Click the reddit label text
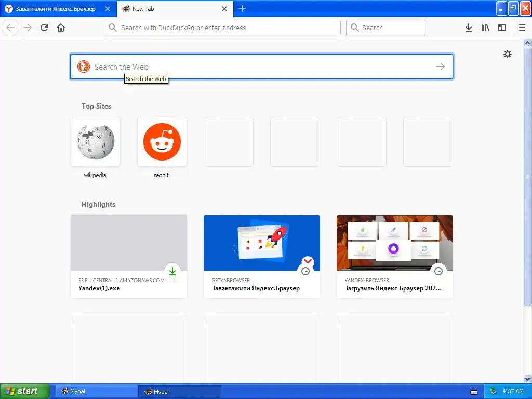Viewport: 532px width, 399px height. 161,175
